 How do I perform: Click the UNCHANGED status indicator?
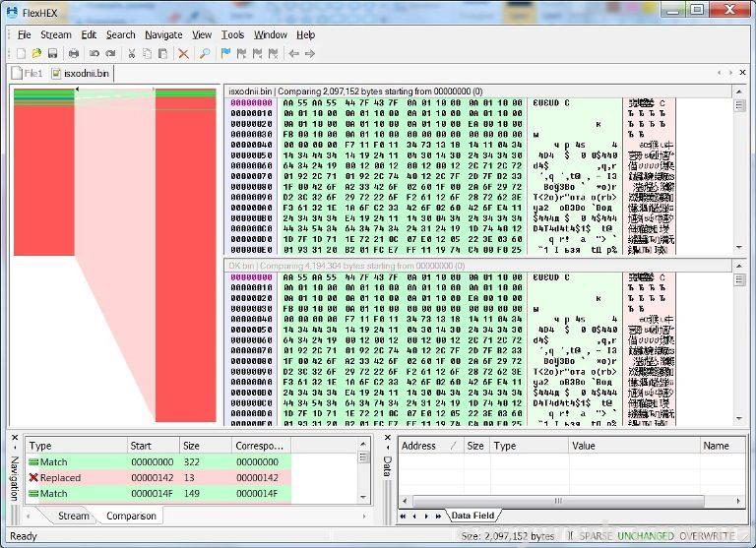click(x=645, y=536)
